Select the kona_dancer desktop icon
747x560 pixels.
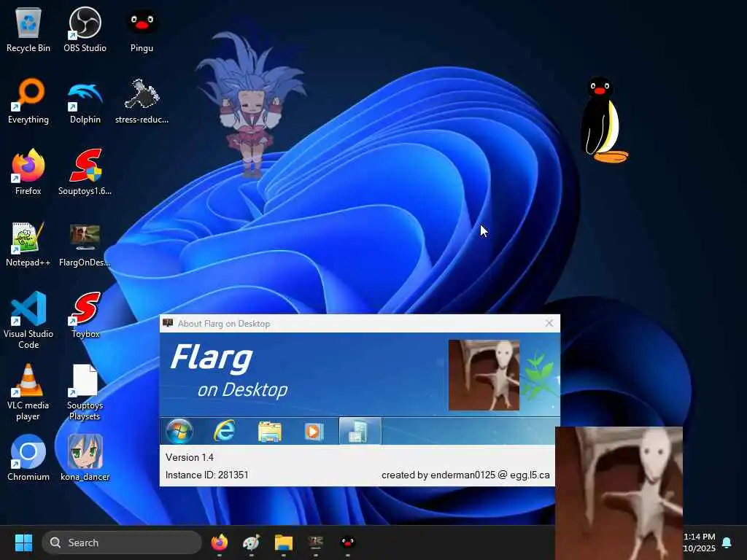tap(85, 458)
